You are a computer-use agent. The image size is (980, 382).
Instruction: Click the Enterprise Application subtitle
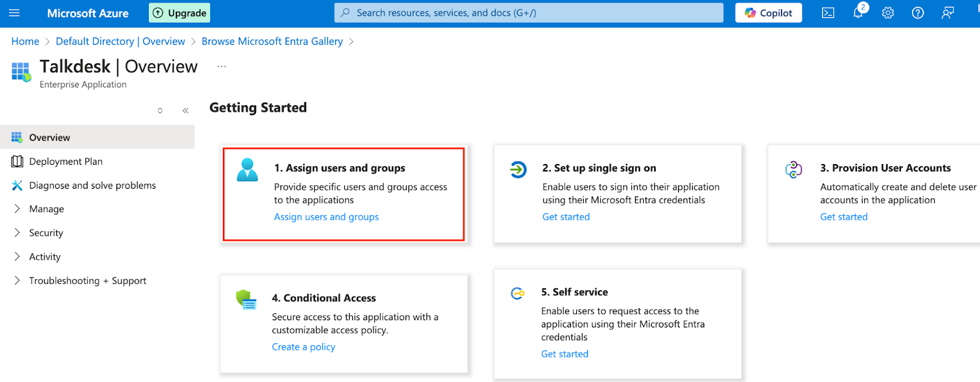(x=83, y=84)
